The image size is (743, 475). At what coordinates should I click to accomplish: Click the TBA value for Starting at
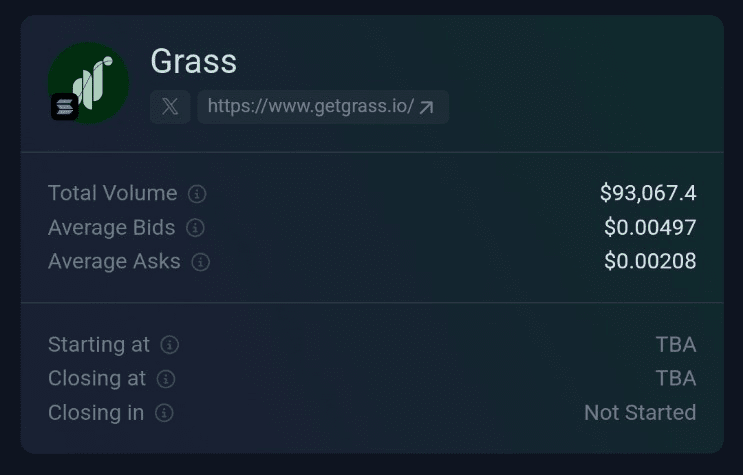click(676, 344)
